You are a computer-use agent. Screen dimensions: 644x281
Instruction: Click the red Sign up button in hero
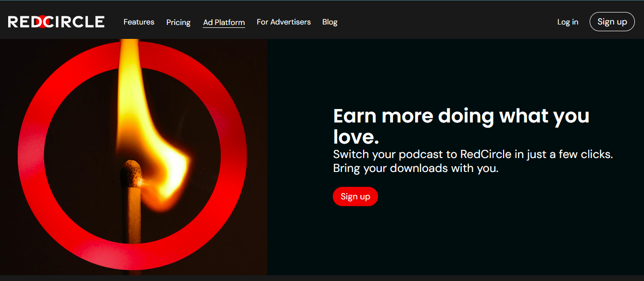tap(355, 196)
